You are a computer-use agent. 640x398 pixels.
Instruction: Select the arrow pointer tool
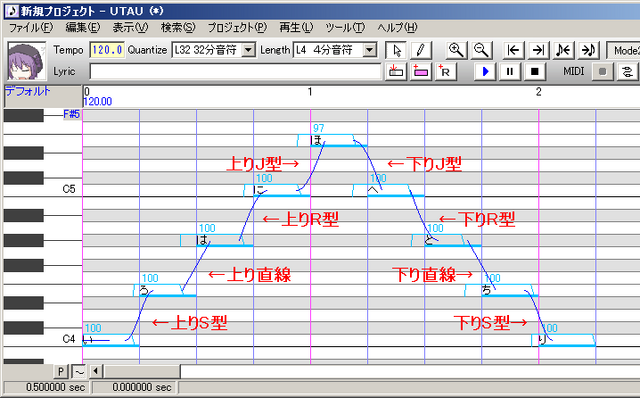tap(396, 51)
